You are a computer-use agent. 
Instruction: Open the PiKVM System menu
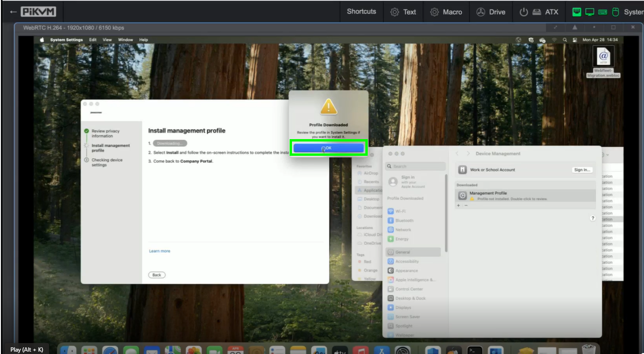coord(634,12)
